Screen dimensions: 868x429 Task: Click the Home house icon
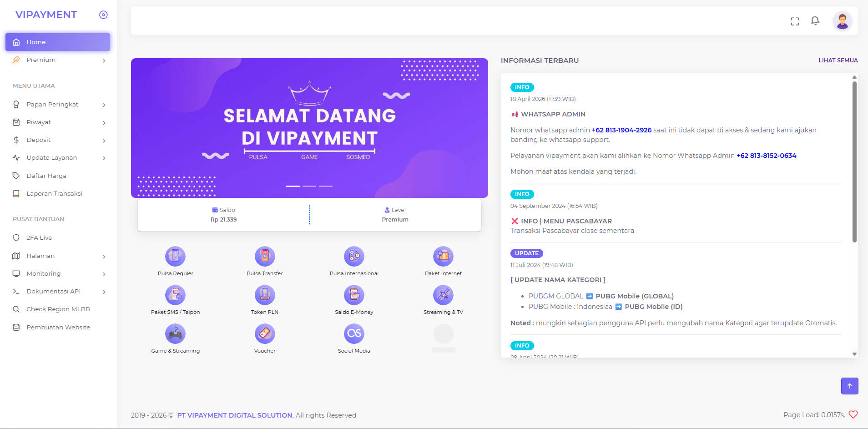[x=16, y=42]
